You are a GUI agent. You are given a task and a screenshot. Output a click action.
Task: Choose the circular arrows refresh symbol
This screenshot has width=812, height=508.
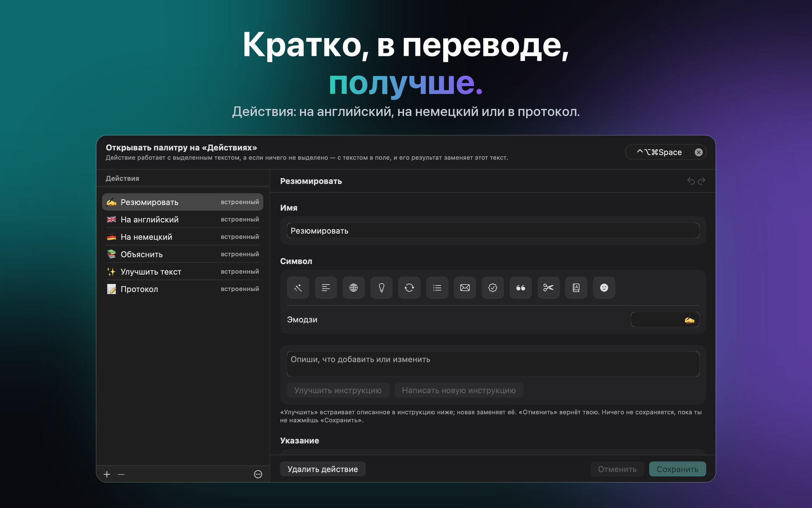(x=409, y=288)
